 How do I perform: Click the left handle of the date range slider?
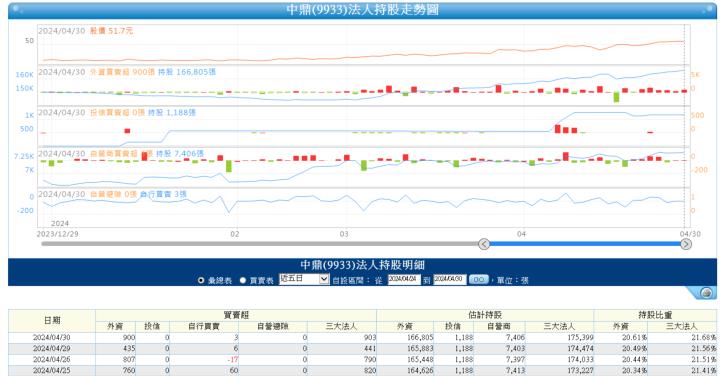484,244
